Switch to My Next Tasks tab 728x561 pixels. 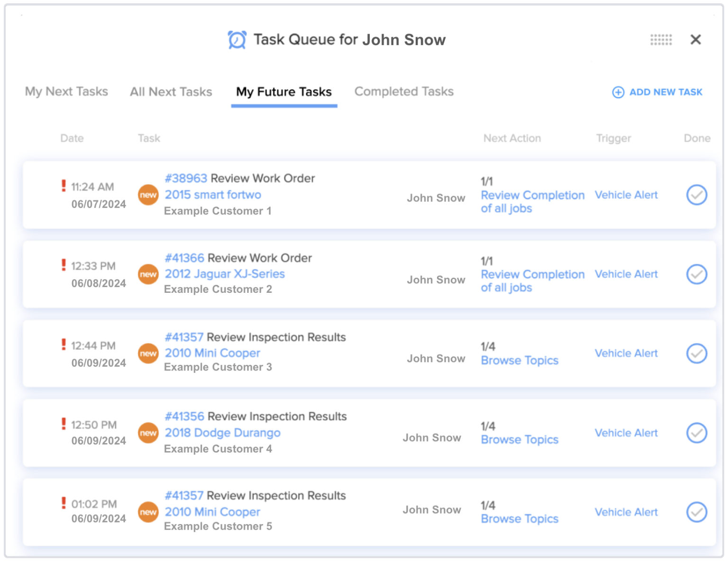[x=66, y=91]
